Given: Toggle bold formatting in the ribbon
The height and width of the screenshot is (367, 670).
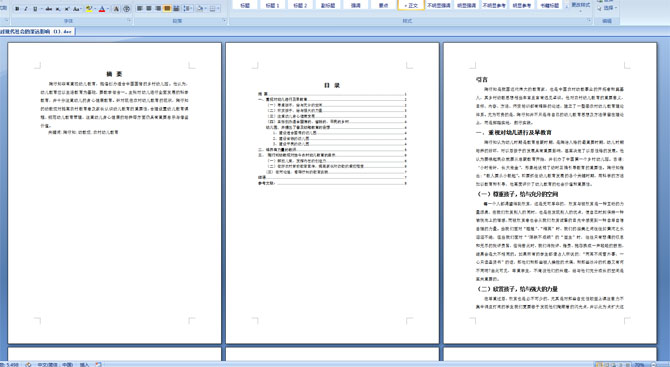Looking at the screenshot, I should (17, 9).
